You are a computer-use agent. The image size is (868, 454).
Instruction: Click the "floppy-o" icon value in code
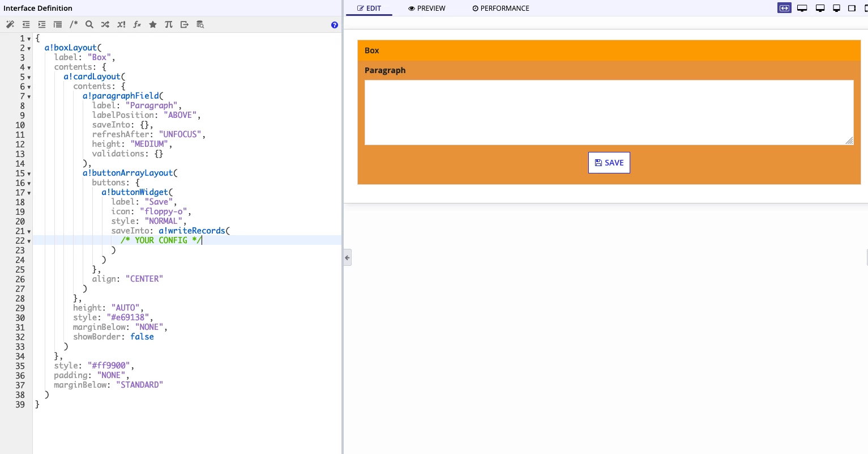164,211
